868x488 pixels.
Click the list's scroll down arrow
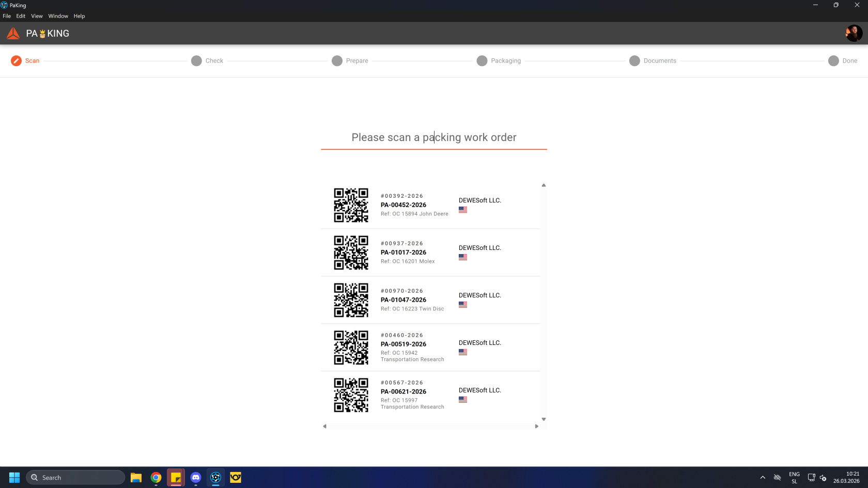coord(544,419)
